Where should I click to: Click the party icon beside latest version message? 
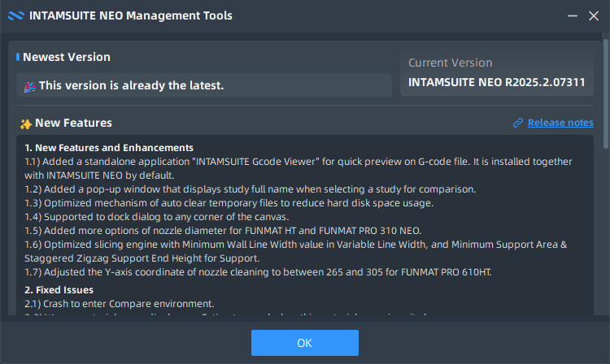(30, 87)
